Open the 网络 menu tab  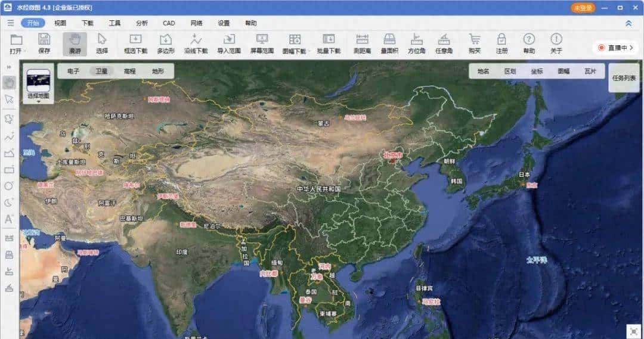coord(196,23)
